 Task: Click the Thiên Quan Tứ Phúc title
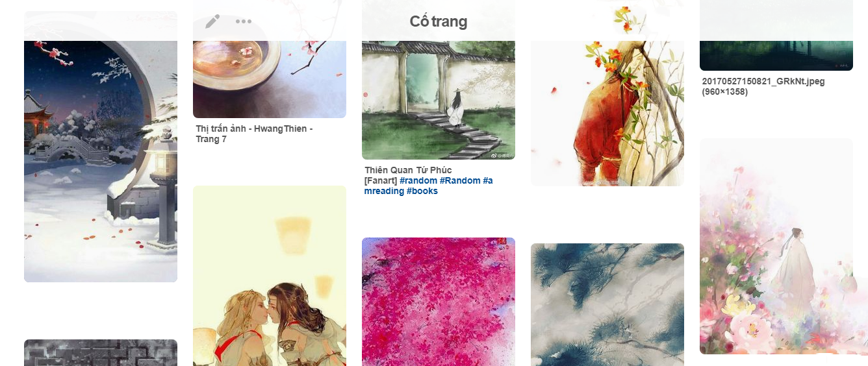(408, 170)
